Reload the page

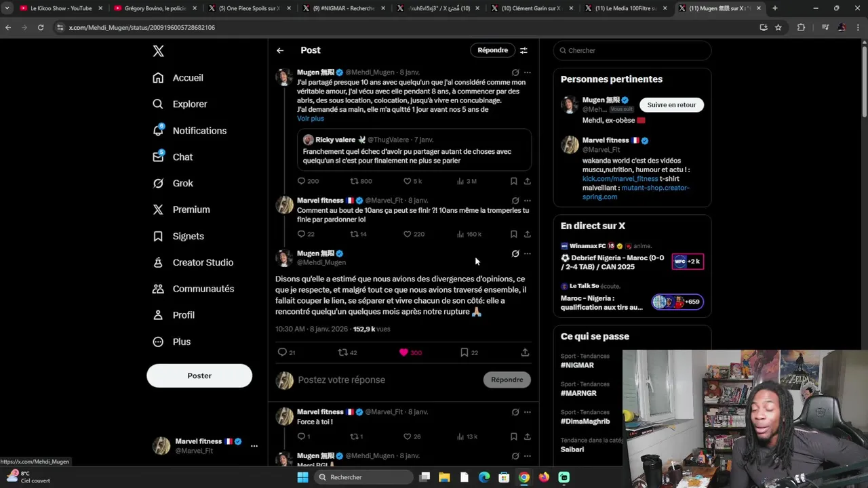(41, 27)
